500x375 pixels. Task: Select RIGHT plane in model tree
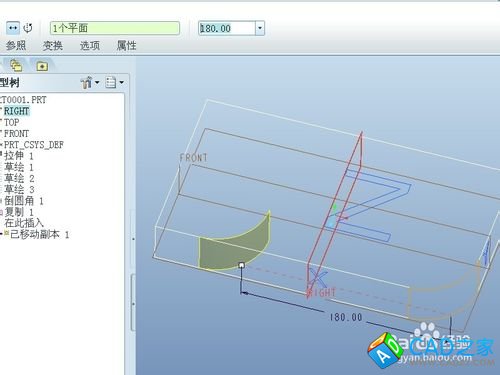[x=17, y=111]
